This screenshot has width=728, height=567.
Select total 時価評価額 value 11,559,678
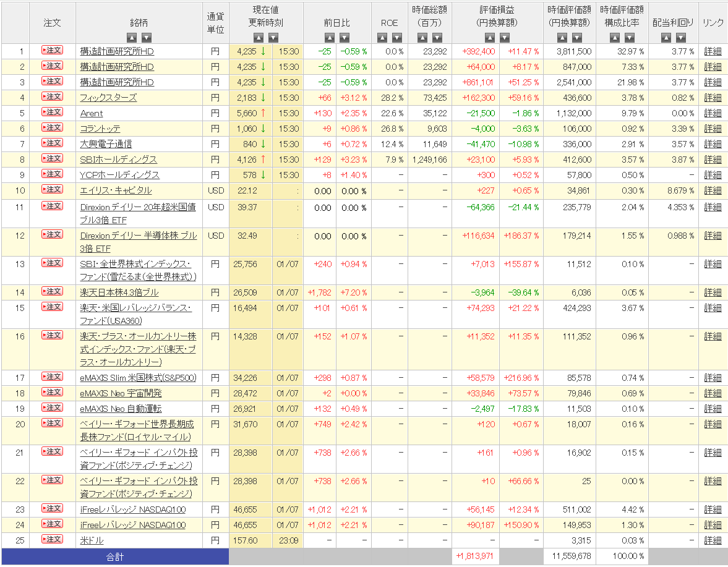572,556
